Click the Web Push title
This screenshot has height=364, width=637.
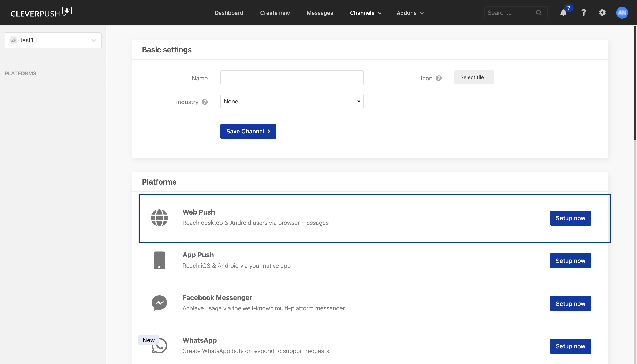(199, 212)
